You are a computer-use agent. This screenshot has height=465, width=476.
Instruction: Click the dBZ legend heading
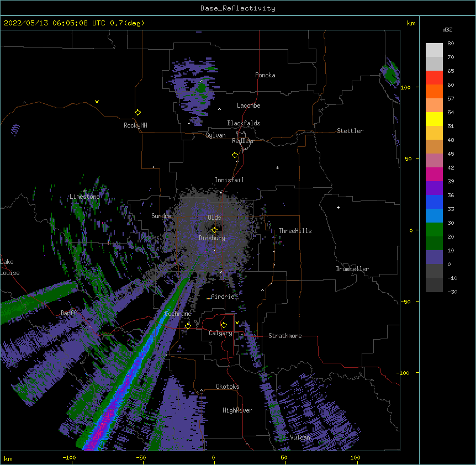tap(447, 30)
